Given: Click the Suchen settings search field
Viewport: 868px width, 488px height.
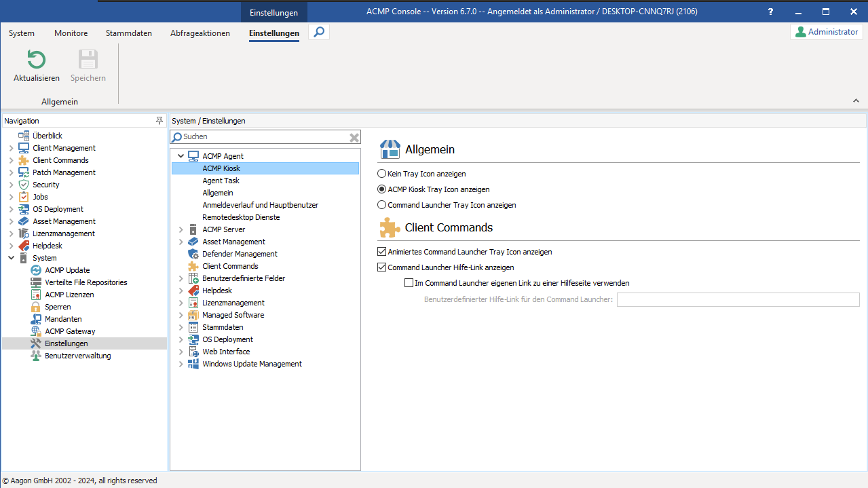Looking at the screenshot, I should click(x=265, y=137).
